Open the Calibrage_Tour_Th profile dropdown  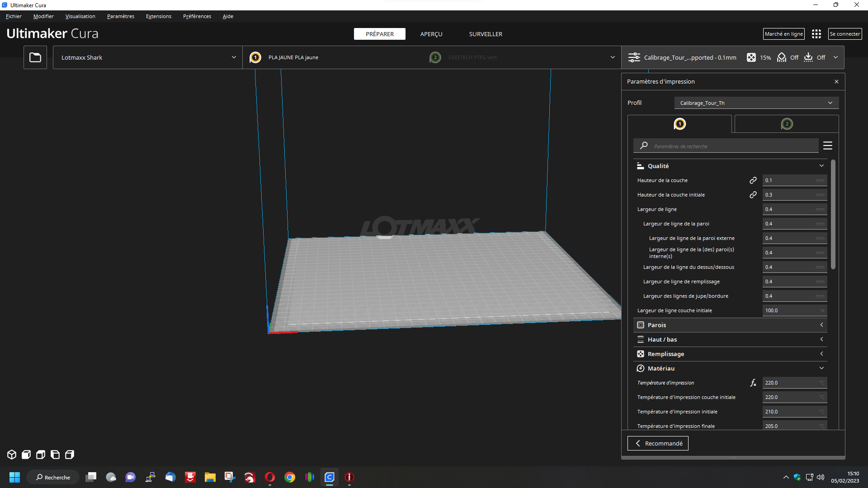756,103
